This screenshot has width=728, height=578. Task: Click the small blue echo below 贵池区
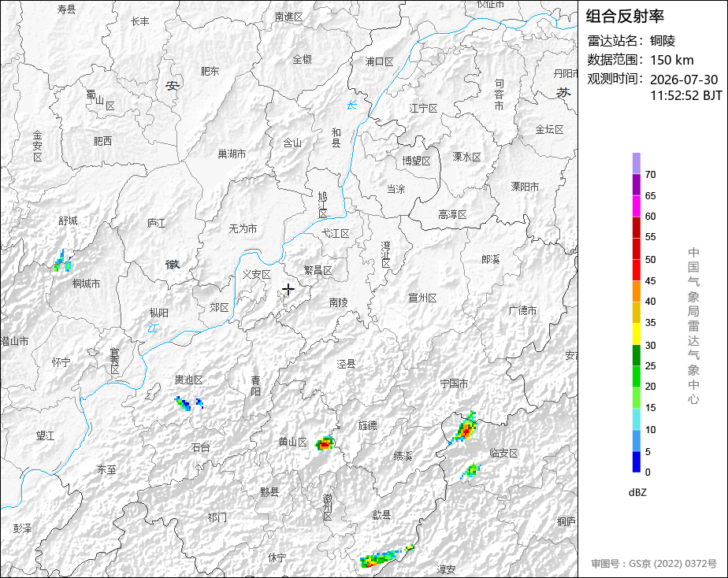183,404
